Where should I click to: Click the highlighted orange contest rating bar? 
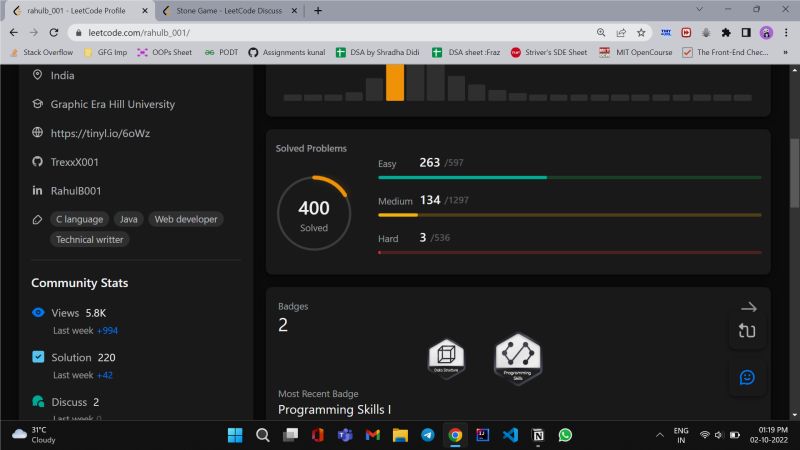point(395,82)
